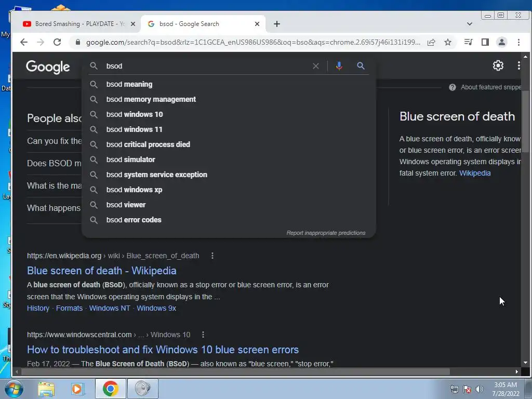Share this page icon in address bar
Viewport: 532px width, 399px height.
coord(431,42)
